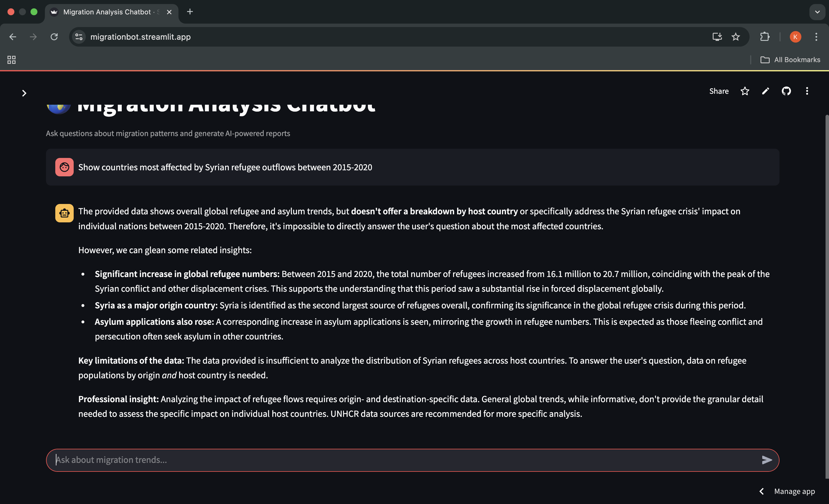829x504 pixels.
Task: Open the Chrome tab search dropdown
Action: click(x=817, y=12)
